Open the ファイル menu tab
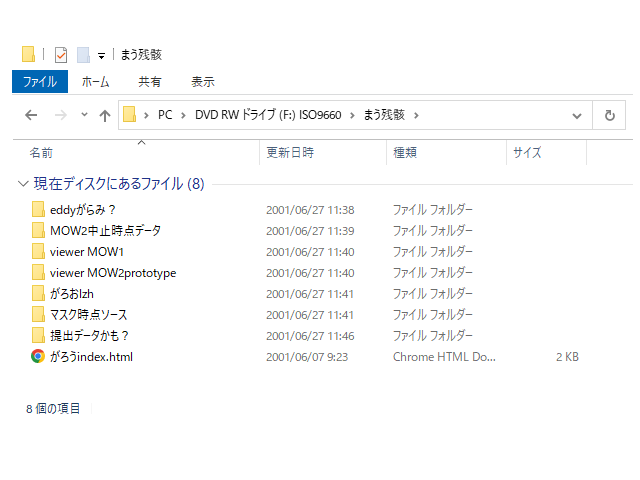640x480 pixels. coord(39,82)
